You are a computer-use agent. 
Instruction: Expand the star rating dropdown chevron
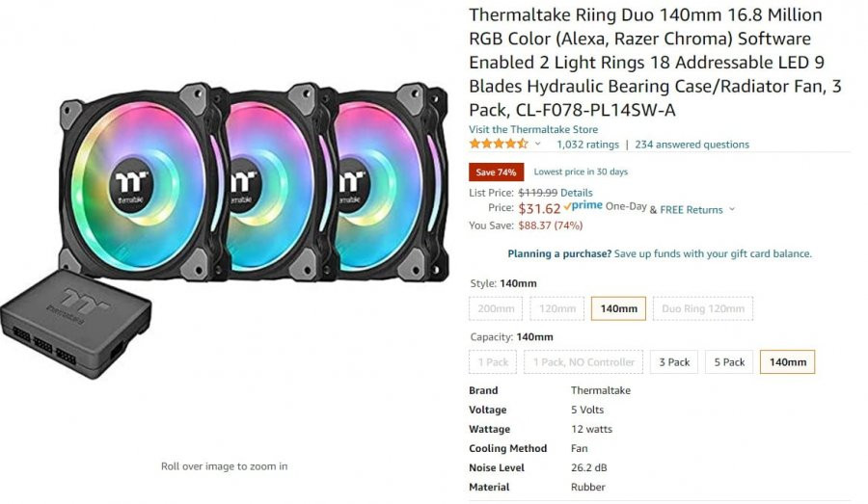537,144
